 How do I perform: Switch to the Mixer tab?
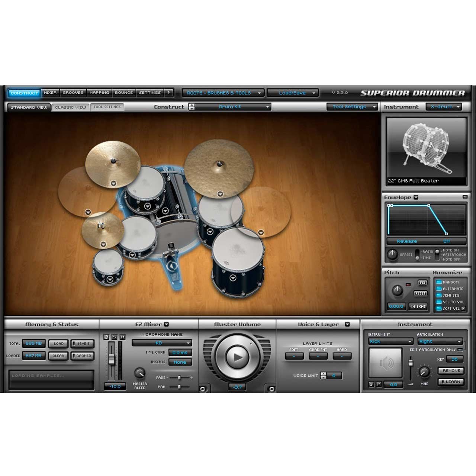point(50,93)
